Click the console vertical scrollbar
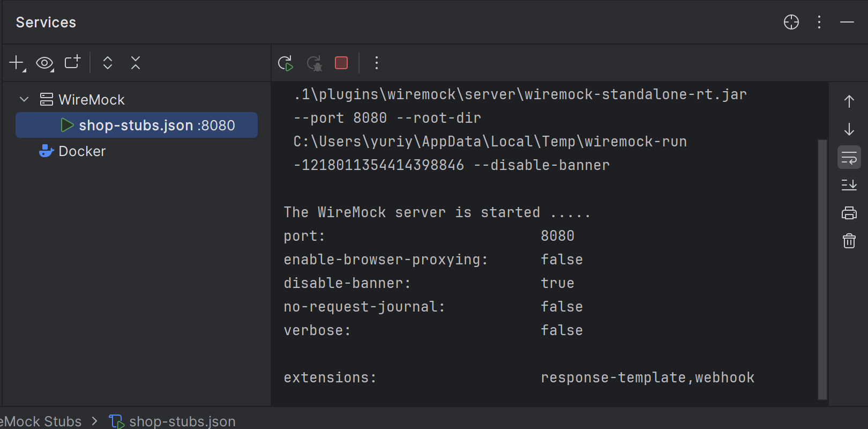This screenshot has width=868, height=429. [x=822, y=269]
